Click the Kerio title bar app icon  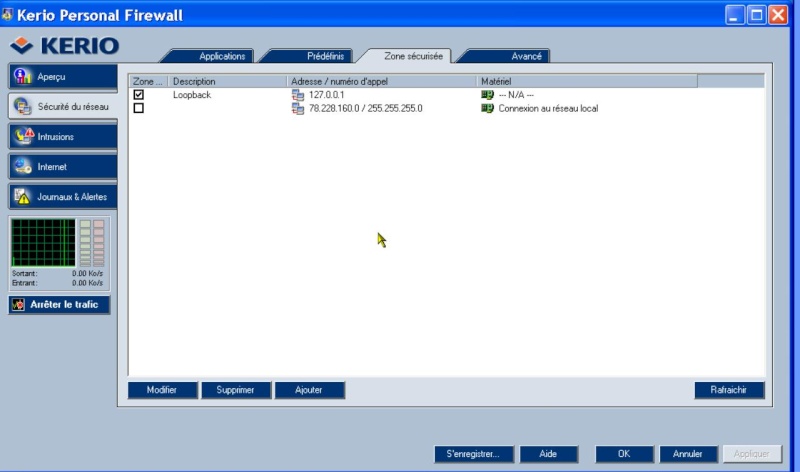tap(7, 14)
